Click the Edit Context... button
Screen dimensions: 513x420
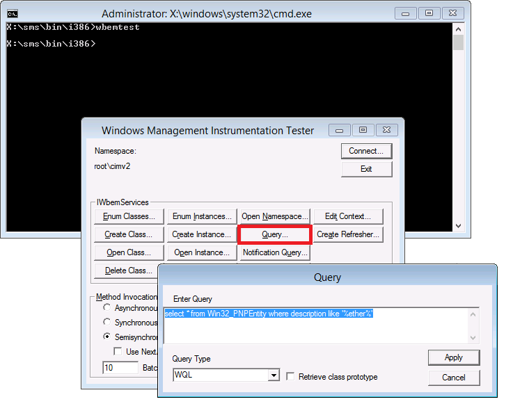coord(348,216)
